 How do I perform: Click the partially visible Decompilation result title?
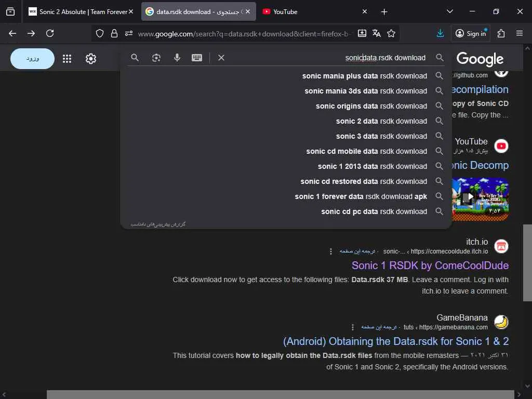point(480,89)
